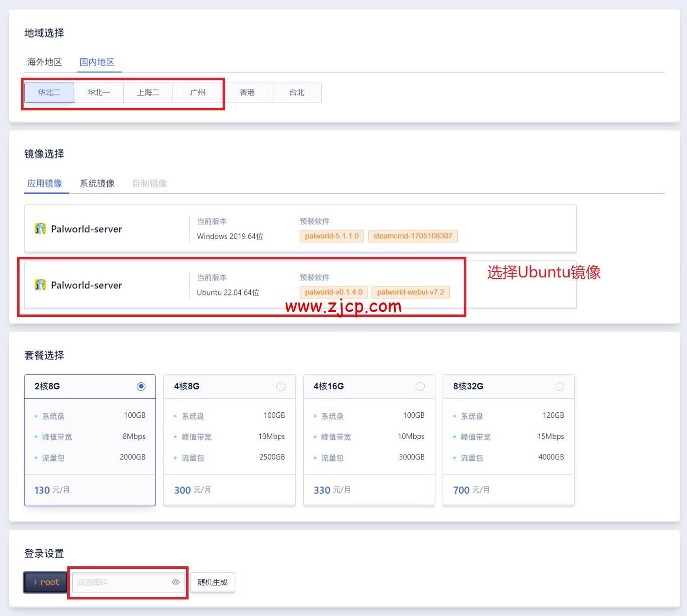687x616 pixels.
Task: Click the 300 元/月 price
Action: click(x=193, y=490)
